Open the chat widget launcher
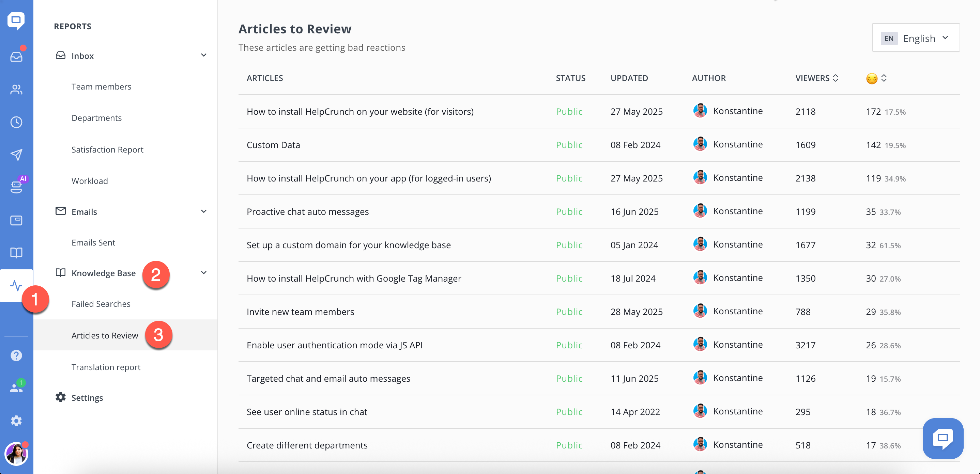 (x=943, y=438)
